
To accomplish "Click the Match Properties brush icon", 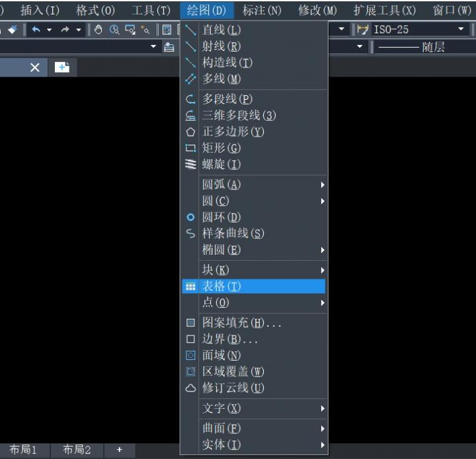I will pos(13,30).
